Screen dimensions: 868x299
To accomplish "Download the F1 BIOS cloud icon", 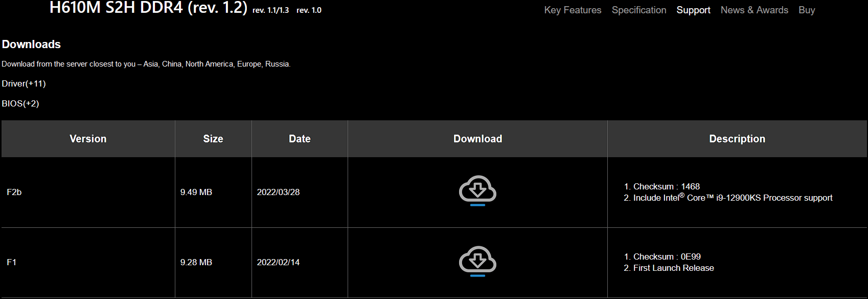I will click(x=477, y=261).
